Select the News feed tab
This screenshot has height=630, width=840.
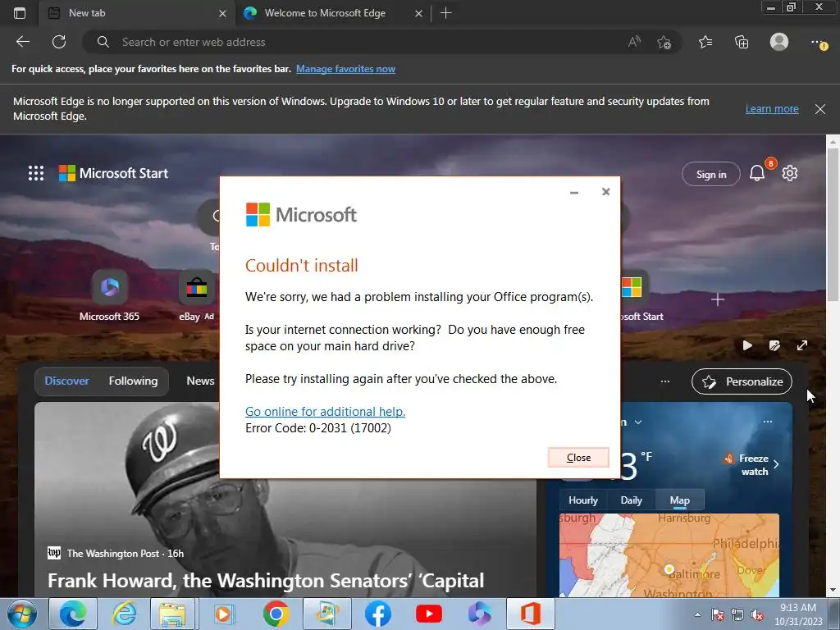[x=200, y=381]
